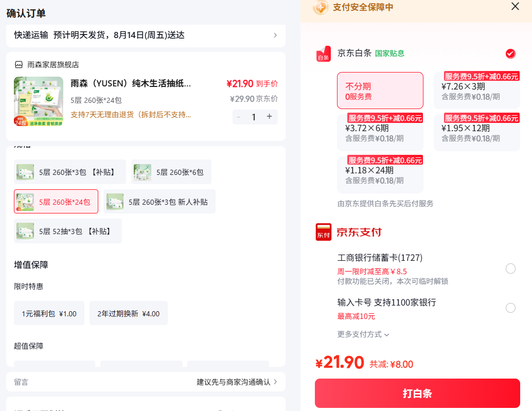
Task: Click 支持7天无理由退货 policy text
Action: click(131, 115)
